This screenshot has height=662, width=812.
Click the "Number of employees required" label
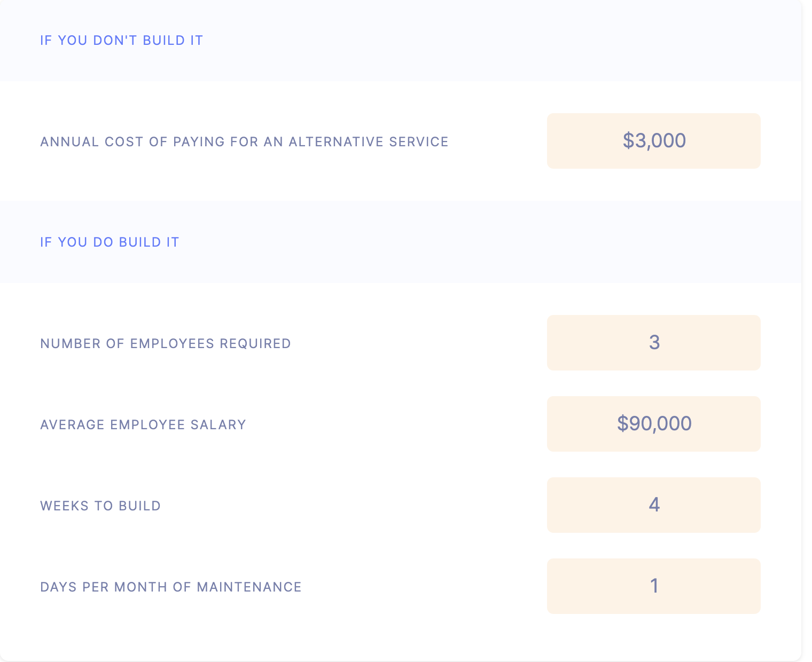[166, 344]
